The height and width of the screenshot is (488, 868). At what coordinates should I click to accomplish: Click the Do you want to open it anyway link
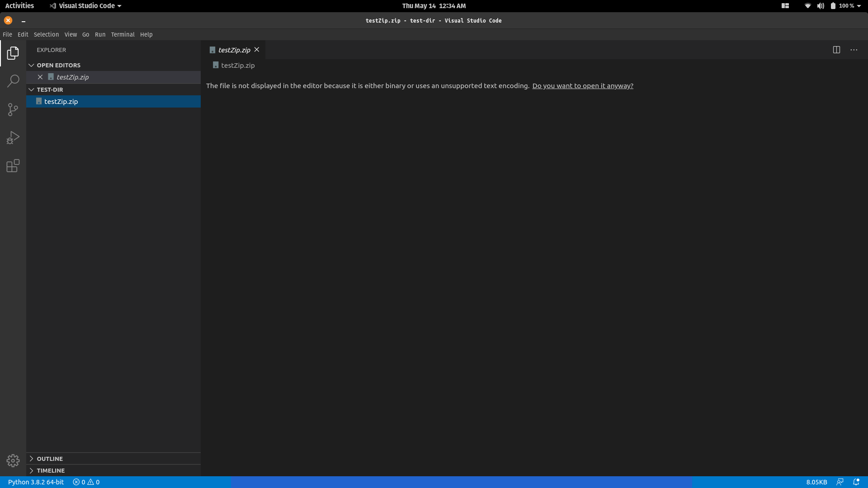coord(583,85)
